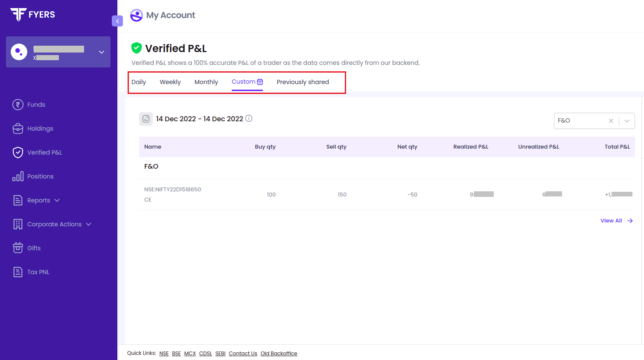644x360 pixels.
Task: Click the Corporate Actions building icon
Action: pos(18,224)
